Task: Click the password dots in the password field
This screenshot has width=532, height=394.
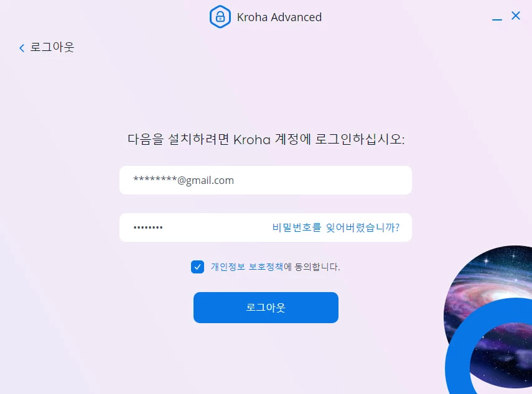Action: click(148, 227)
